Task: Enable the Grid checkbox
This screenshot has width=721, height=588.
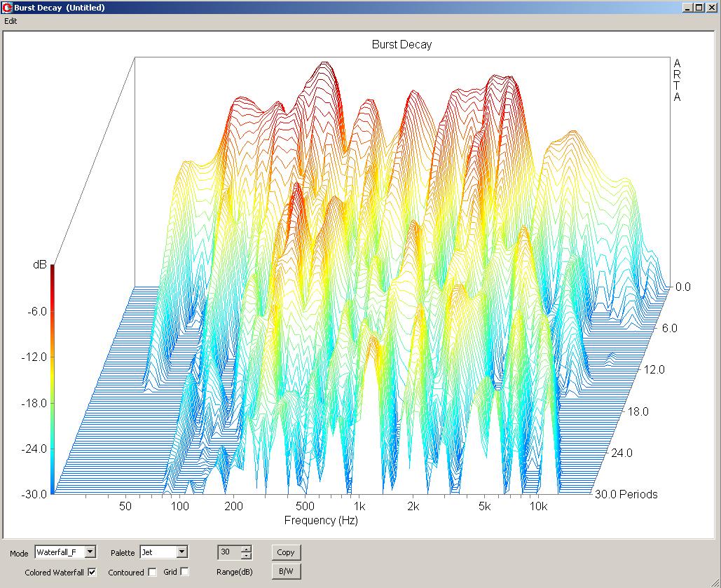Action: (184, 571)
